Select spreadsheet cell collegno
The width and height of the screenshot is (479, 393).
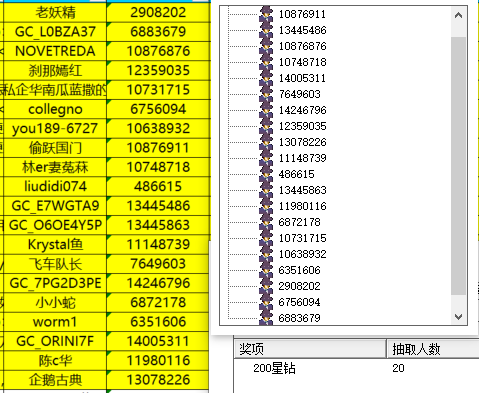[x=55, y=109]
